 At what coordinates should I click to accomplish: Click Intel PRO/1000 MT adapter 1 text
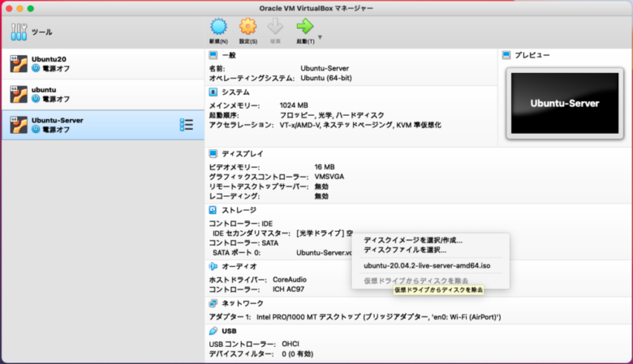(379, 317)
